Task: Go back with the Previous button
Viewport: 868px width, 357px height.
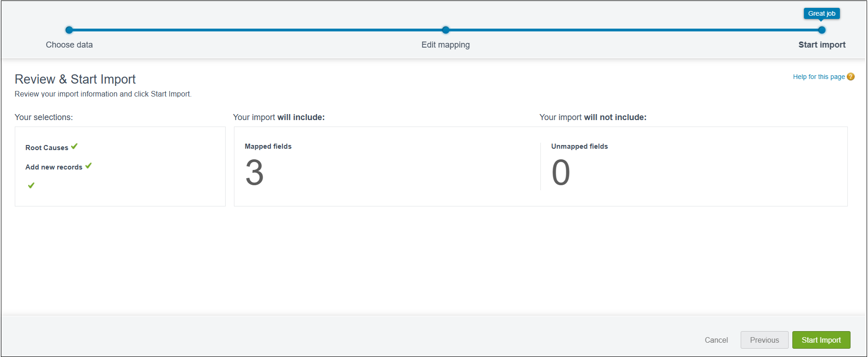Action: (764, 340)
